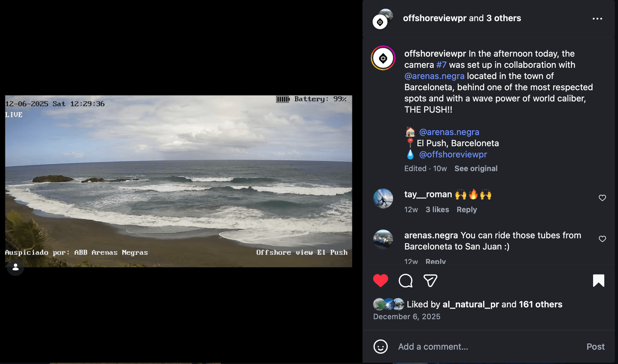618x364 pixels.
Task: Click the water drop credit line
Action: coord(453,154)
